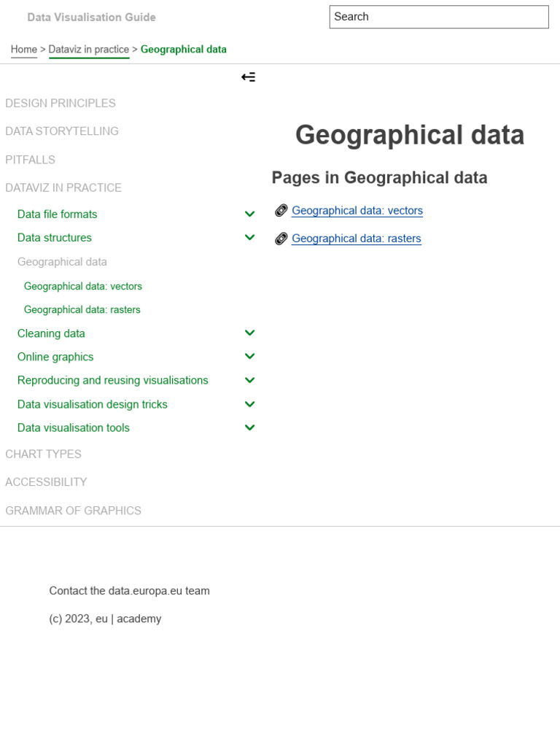This screenshot has height=747, width=560.
Task: Go to Home in the breadcrumb
Action: point(24,50)
